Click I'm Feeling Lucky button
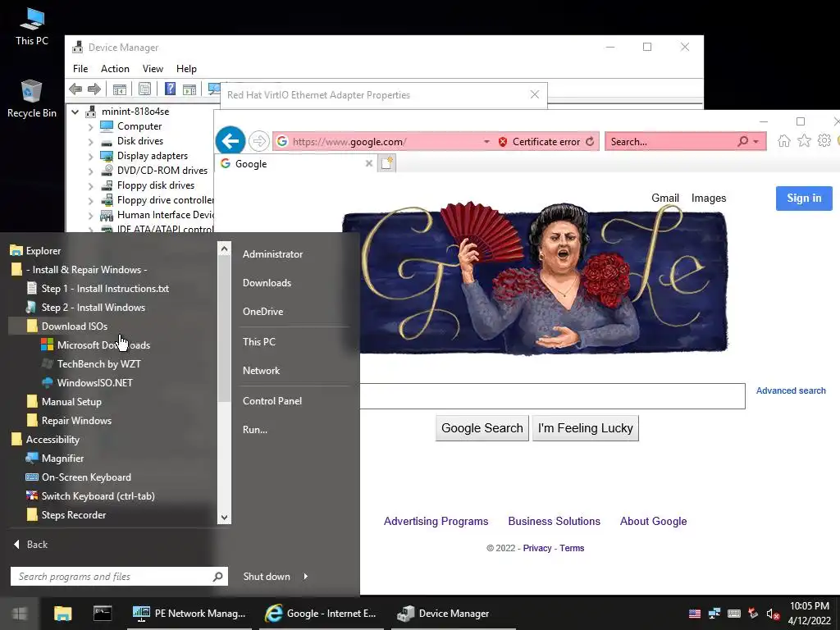The height and width of the screenshot is (630, 840). click(586, 428)
